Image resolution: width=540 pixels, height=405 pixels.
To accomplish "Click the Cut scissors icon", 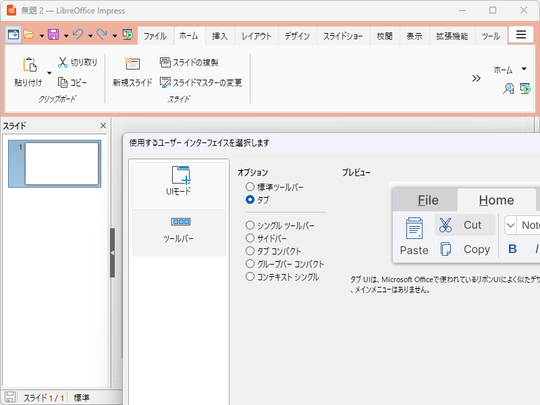I will point(62,62).
